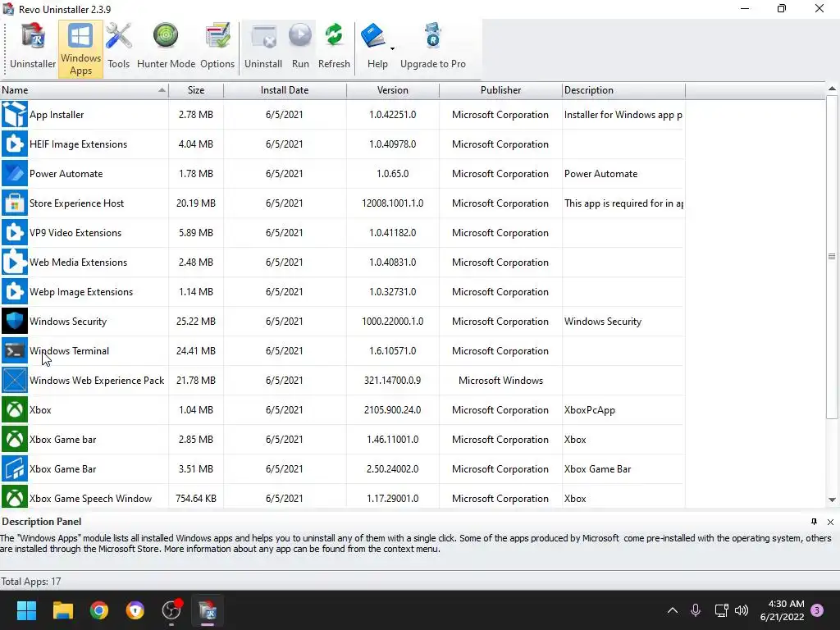Select the App Installer icon
The height and width of the screenshot is (630, 840).
[x=15, y=115]
